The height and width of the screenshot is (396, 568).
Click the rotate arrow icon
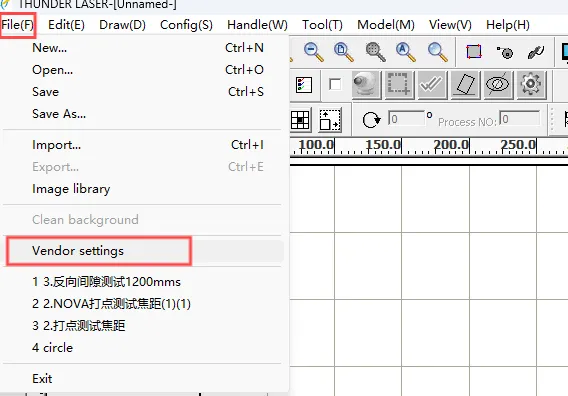[371, 120]
